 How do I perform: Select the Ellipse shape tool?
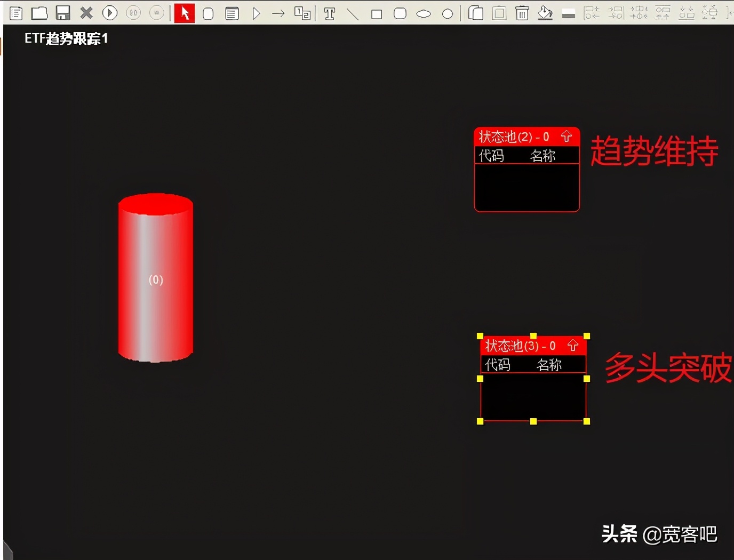(x=424, y=13)
